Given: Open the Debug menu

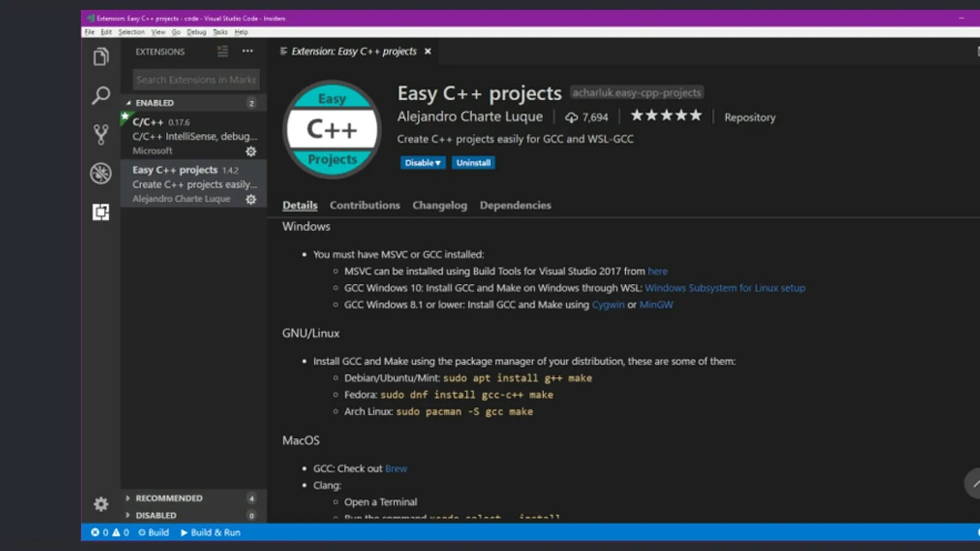Looking at the screenshot, I should pos(197,32).
